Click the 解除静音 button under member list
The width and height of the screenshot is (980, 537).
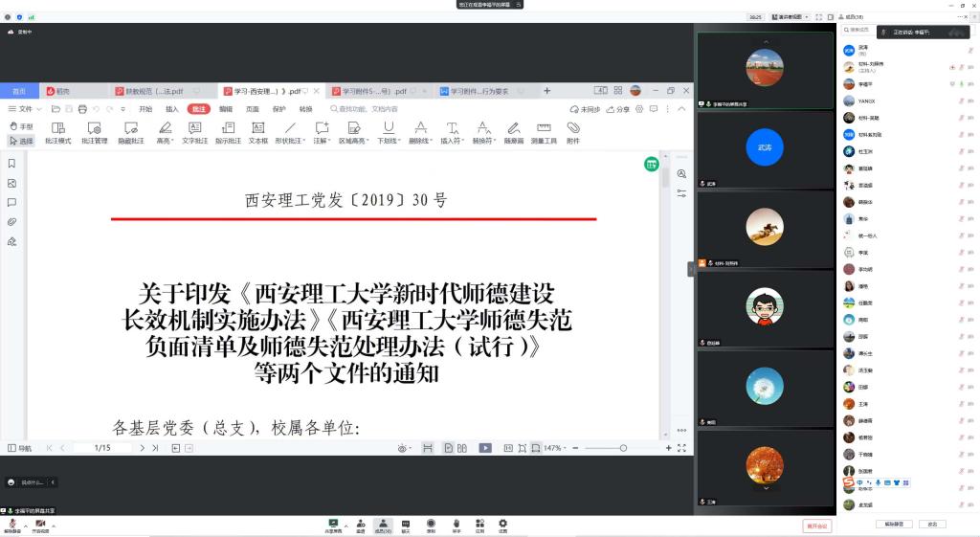[895, 524]
